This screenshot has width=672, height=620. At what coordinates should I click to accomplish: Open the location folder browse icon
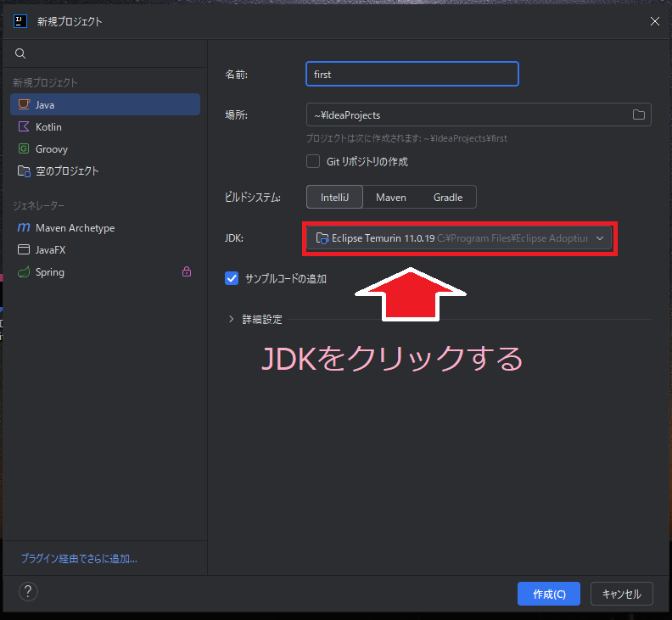[639, 115]
